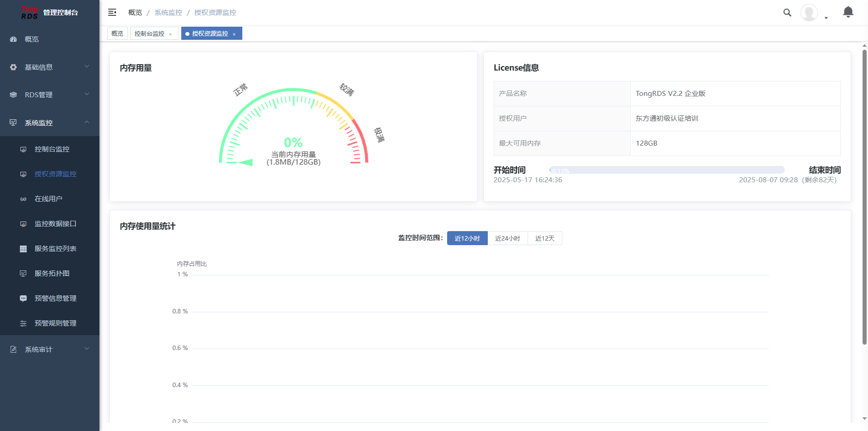Select the 近12小时 time range
This screenshot has width=868, height=431.
tap(467, 238)
